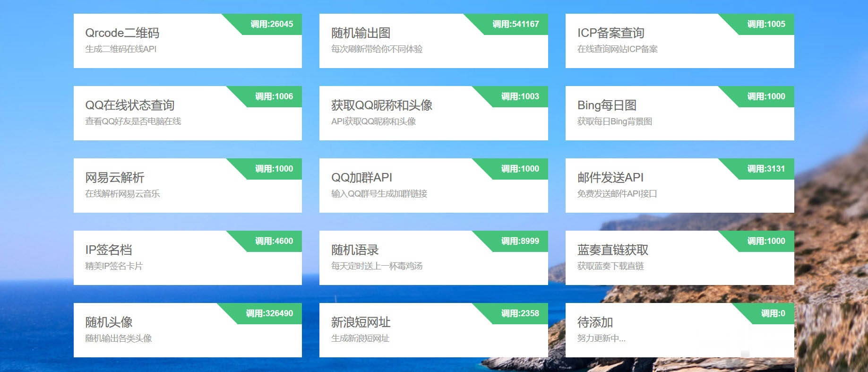Click the 邮件发送API card
868x372 pixels.
(679, 185)
